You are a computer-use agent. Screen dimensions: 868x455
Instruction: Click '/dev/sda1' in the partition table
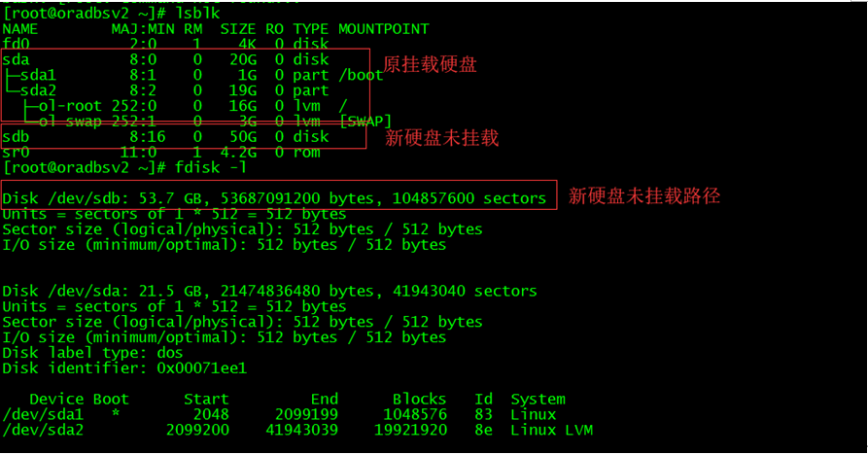[x=43, y=414]
